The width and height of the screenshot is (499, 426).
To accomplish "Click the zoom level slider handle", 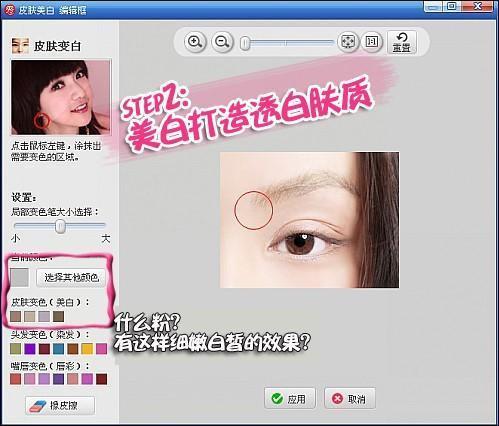I will (245, 43).
